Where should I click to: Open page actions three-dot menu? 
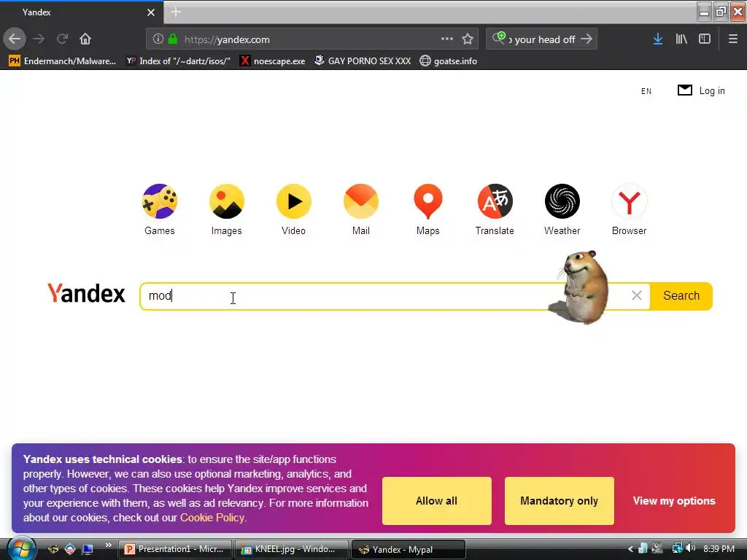pyautogui.click(x=447, y=39)
